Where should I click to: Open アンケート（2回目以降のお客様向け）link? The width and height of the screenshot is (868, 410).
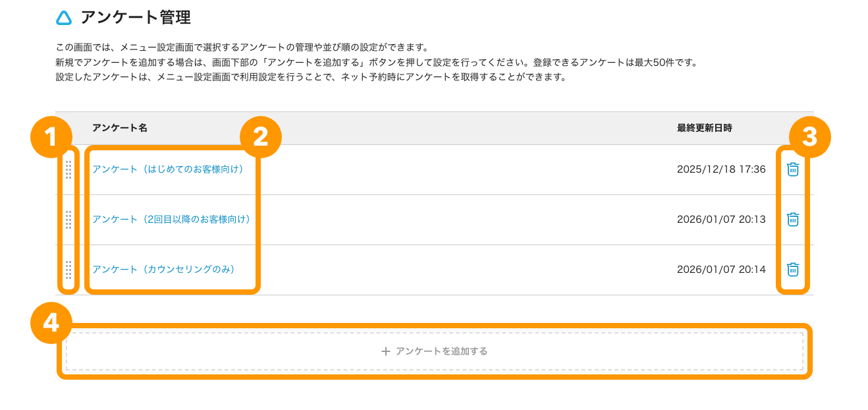pos(171,220)
